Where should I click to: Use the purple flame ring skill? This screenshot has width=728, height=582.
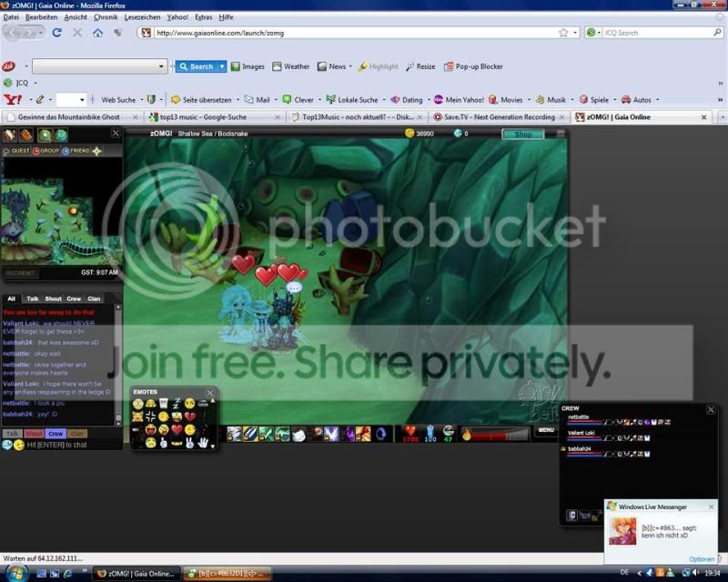[348, 435]
